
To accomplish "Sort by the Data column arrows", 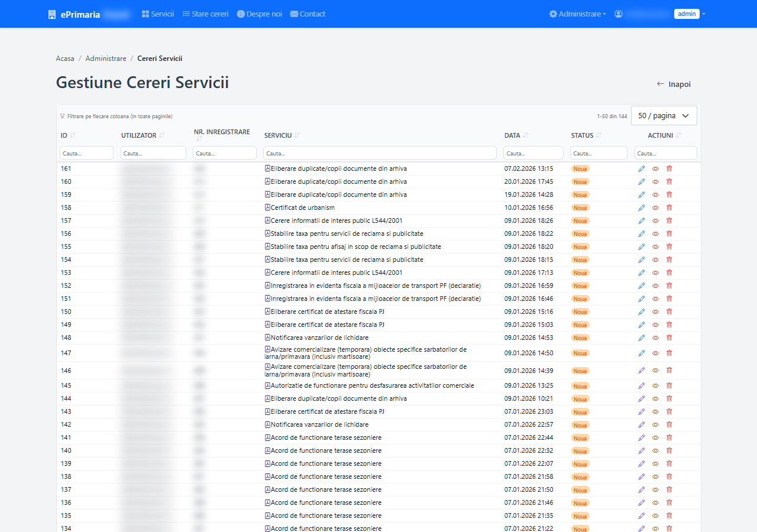I will pos(526,135).
